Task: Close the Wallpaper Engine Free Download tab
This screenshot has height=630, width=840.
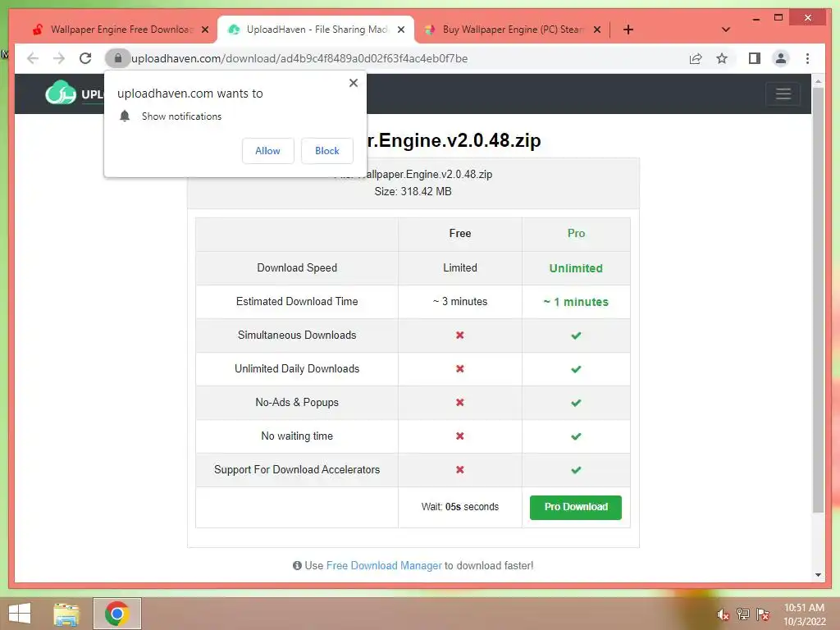Action: [205, 30]
